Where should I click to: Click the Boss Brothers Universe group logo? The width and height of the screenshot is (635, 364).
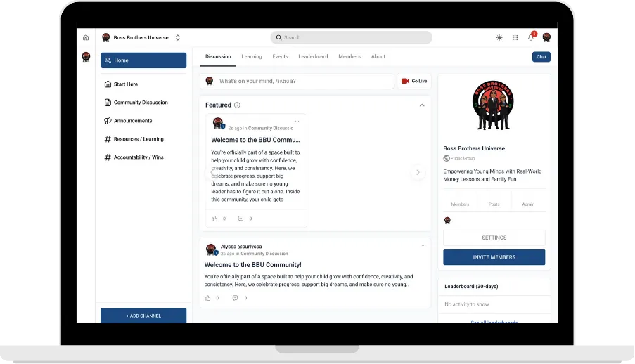492,105
